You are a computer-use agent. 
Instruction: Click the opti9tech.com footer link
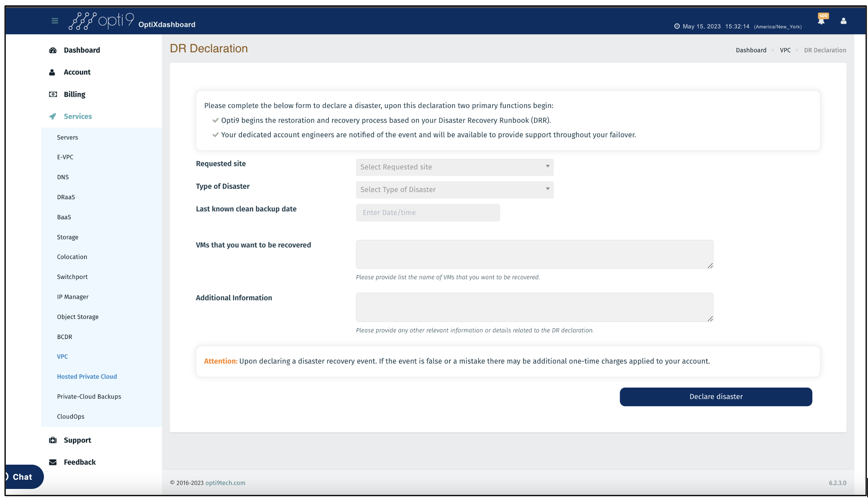(226, 483)
